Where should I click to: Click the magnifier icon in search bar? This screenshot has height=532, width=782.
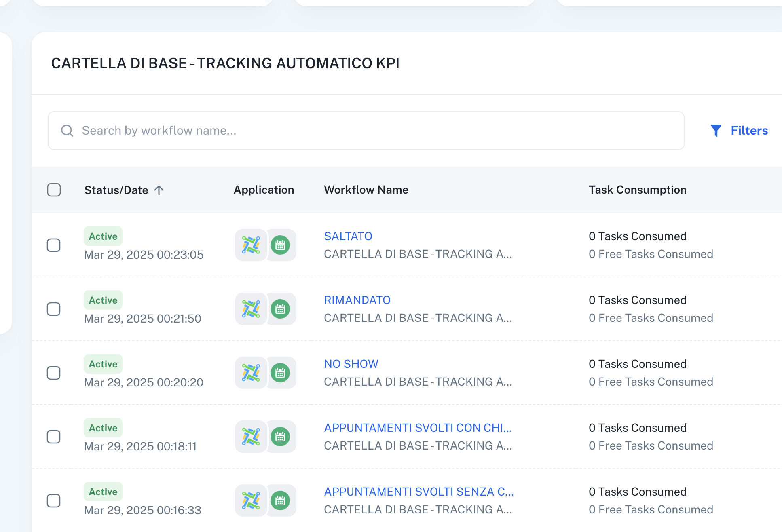pos(67,131)
